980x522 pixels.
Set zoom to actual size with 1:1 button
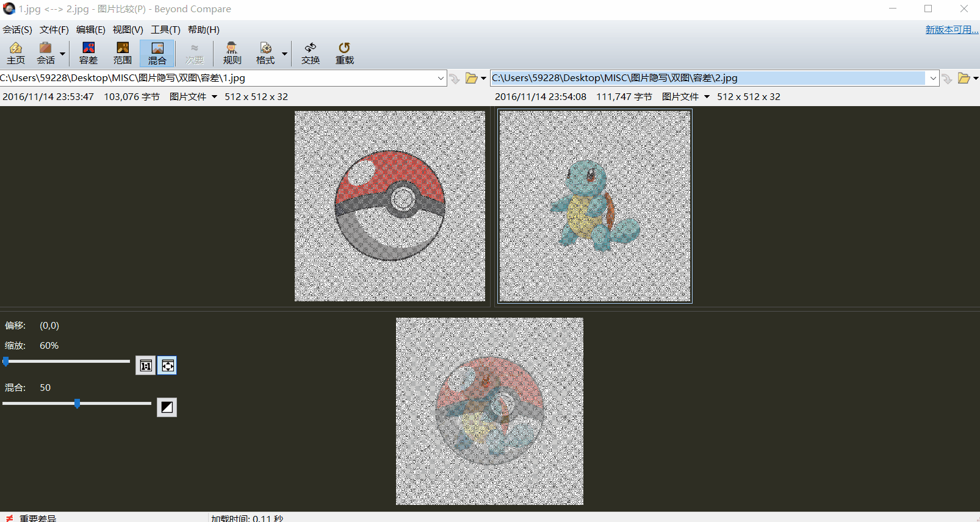(145, 365)
